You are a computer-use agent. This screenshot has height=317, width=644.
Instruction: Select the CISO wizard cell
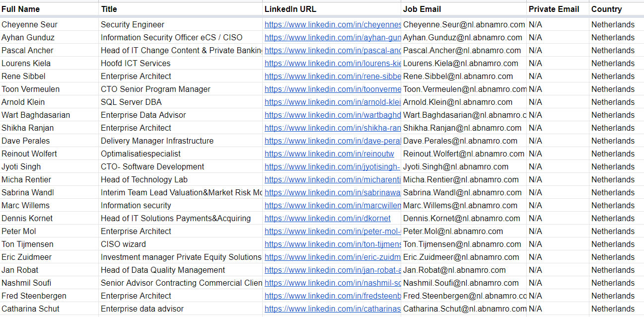point(181,244)
